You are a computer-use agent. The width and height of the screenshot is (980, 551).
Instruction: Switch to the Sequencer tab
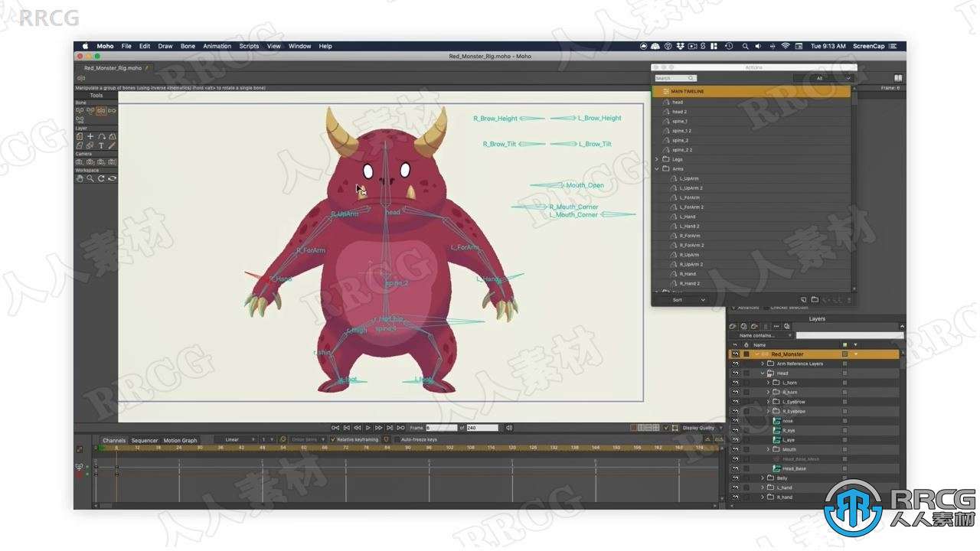tap(144, 440)
